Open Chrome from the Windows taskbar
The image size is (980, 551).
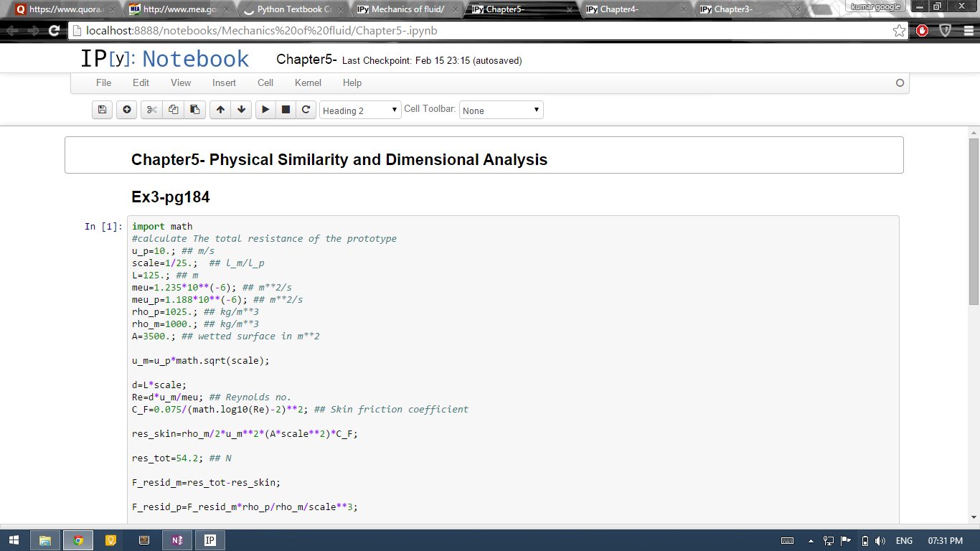(78, 540)
